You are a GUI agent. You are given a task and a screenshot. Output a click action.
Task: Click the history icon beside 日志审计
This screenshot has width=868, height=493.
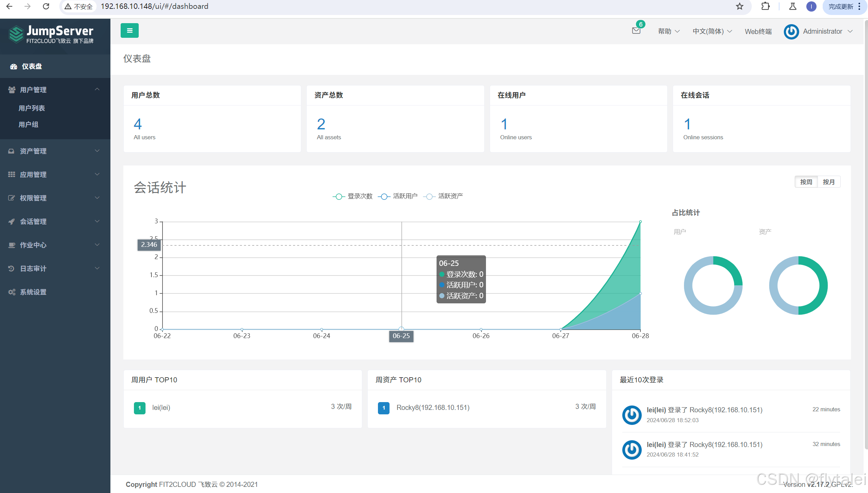[11, 268]
